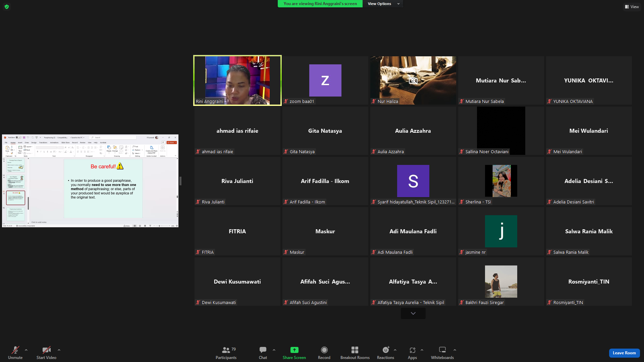Toggle AutoSave in the shared PowerPoint
This screenshot has height=362, width=644.
point(18,137)
